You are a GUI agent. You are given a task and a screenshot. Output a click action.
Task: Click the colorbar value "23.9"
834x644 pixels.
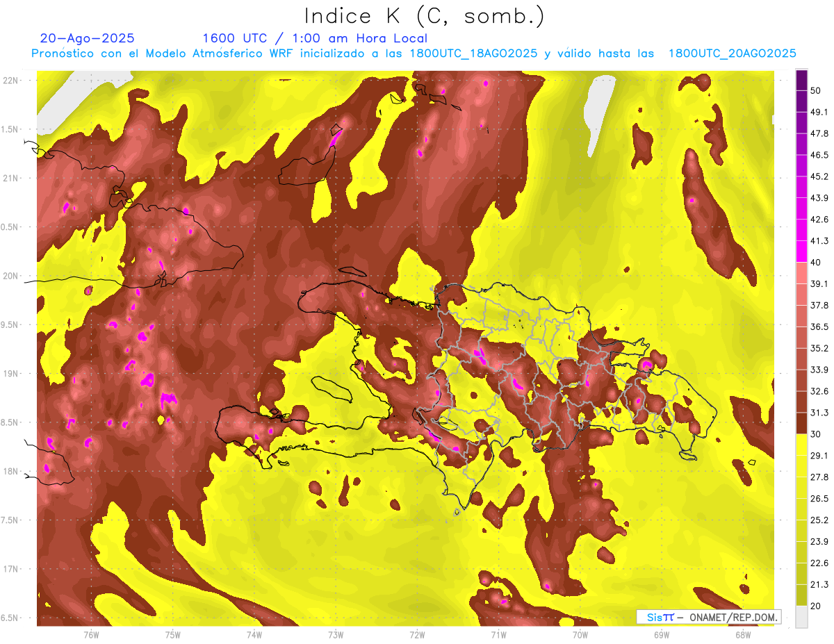[819, 541]
